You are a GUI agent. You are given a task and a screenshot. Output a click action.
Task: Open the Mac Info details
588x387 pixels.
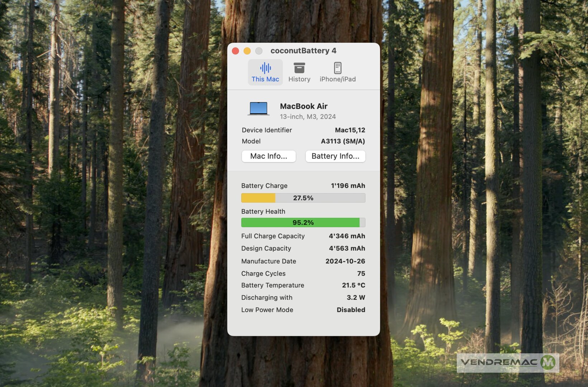[x=269, y=156]
